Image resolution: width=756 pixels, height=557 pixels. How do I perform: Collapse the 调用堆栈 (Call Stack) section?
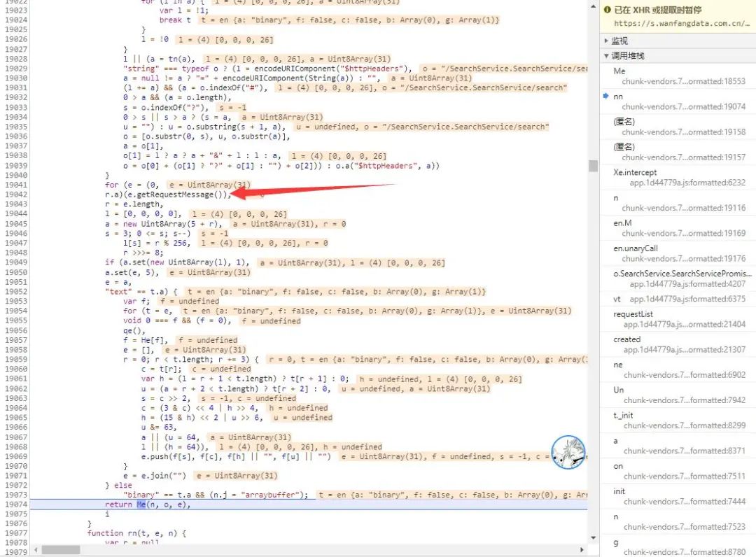point(606,55)
